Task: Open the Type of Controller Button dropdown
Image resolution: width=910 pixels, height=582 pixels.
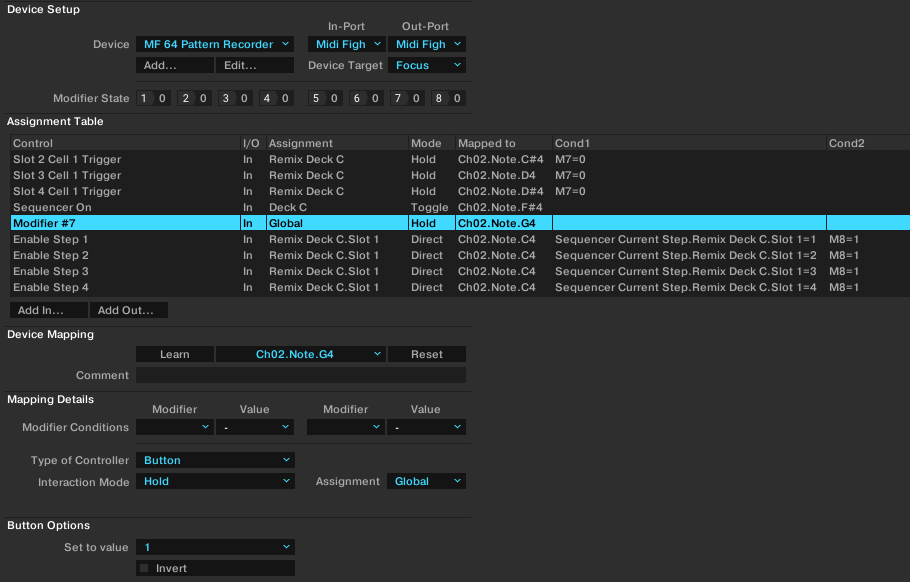Action: tap(215, 460)
